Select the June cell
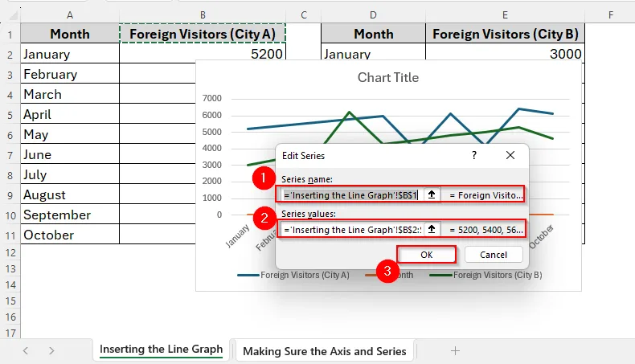Image resolution: width=635 pixels, height=364 pixels. click(x=70, y=154)
